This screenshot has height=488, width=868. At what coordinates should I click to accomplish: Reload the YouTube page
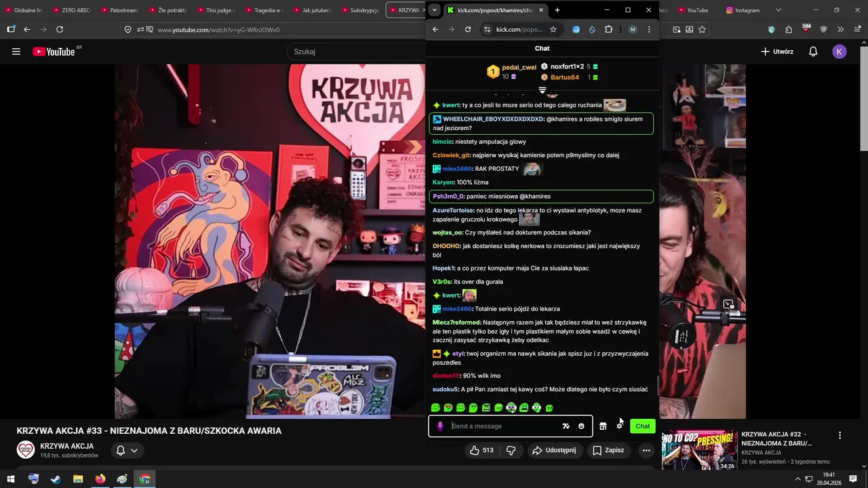point(60,30)
